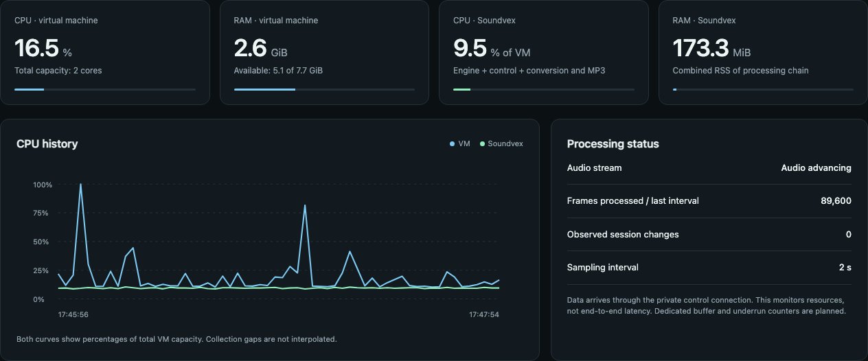Click "Observed session changes" label
Screen dimensions: 868x361
pyautogui.click(x=623, y=234)
